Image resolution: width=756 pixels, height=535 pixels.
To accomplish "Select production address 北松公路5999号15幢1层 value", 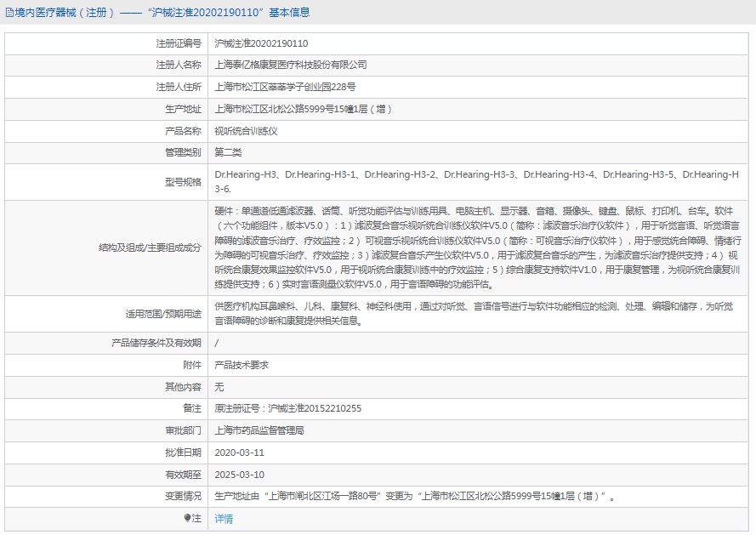I will click(x=303, y=109).
